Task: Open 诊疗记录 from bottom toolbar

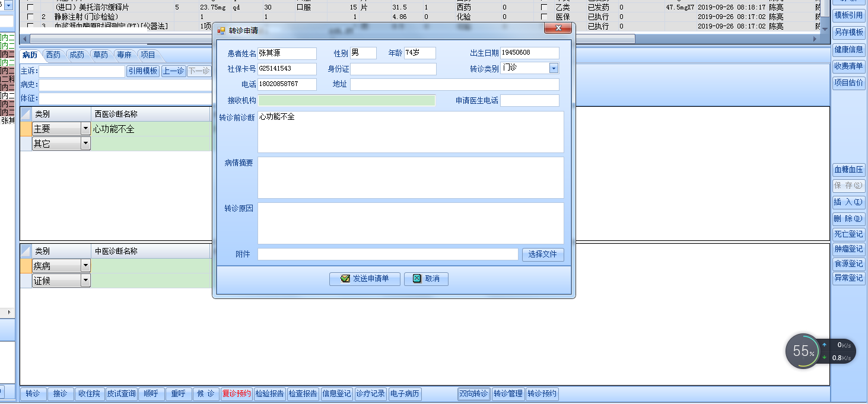Action: pyautogui.click(x=371, y=394)
